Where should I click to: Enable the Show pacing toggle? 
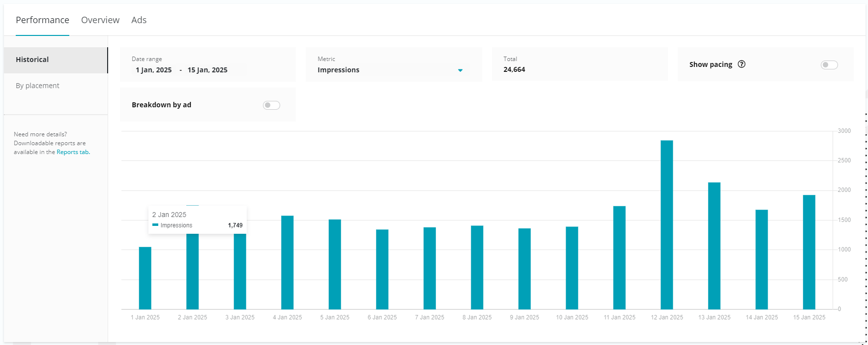click(829, 65)
